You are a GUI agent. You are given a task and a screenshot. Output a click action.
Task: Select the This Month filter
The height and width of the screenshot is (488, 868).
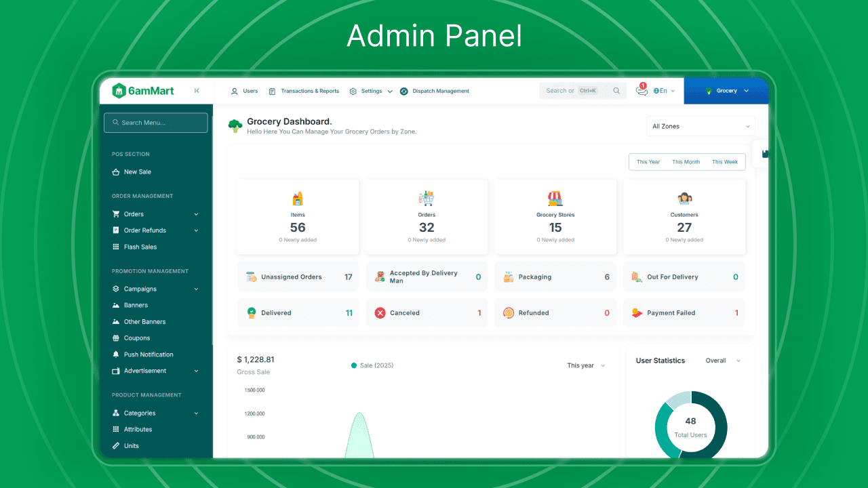pyautogui.click(x=686, y=162)
